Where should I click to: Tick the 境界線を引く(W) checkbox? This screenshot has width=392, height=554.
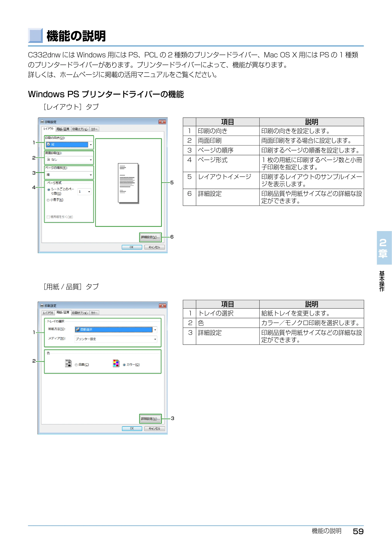[48, 217]
